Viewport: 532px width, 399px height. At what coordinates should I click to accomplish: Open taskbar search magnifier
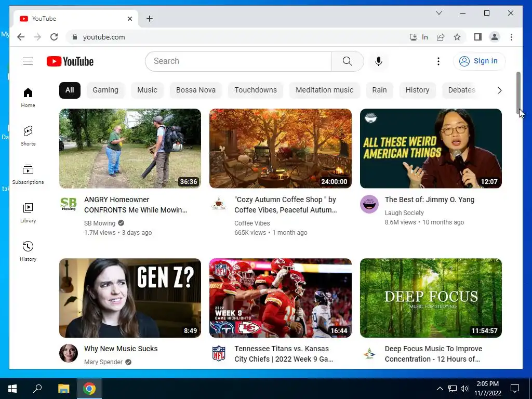[x=37, y=389]
